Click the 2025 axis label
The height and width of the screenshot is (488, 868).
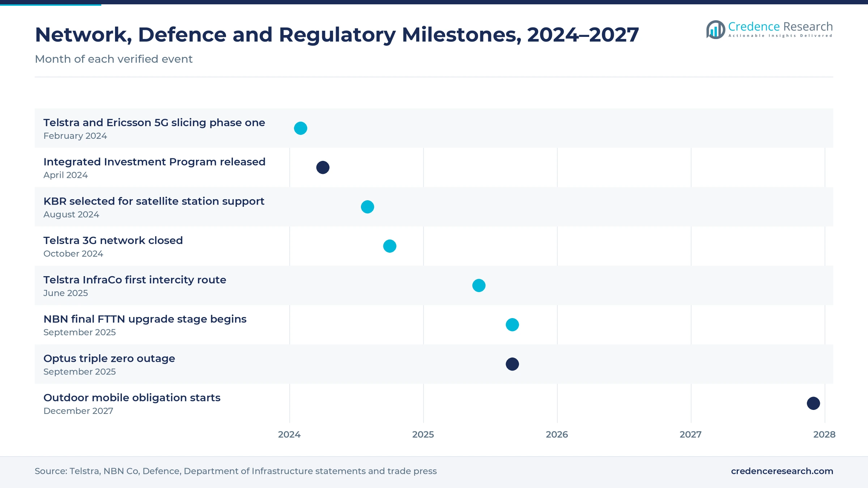pos(423,435)
